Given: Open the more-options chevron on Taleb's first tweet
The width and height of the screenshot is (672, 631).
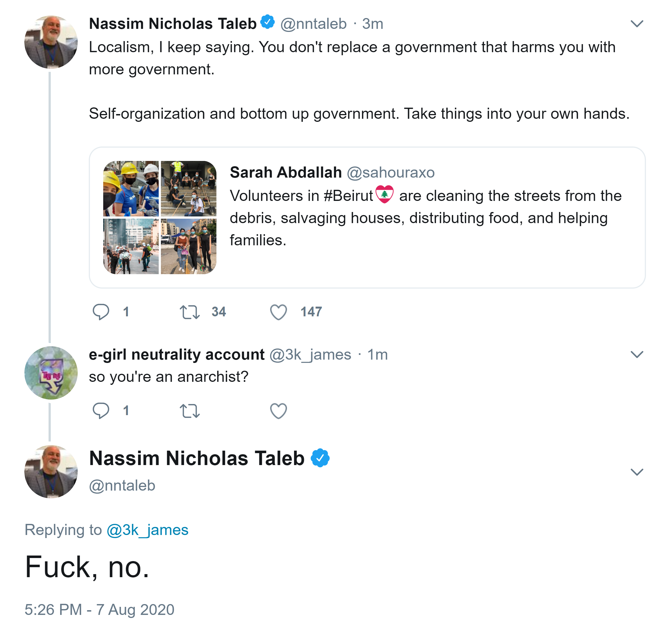Looking at the screenshot, I should coord(636,24).
